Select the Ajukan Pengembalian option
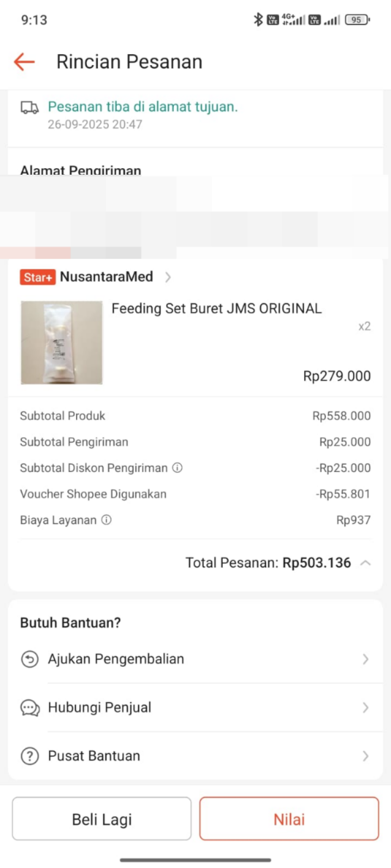Screen dimensions: 391x868 (116, 659)
